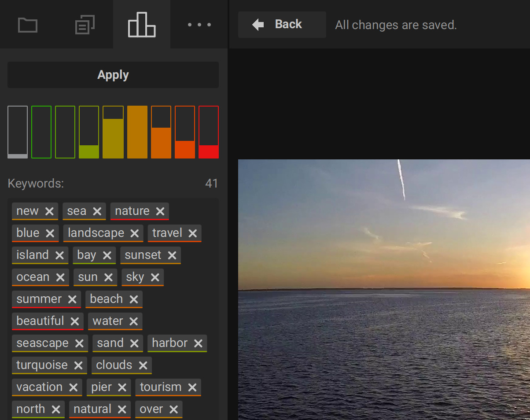Open the three dots more menu
Screen dimensions: 530x420
click(199, 25)
